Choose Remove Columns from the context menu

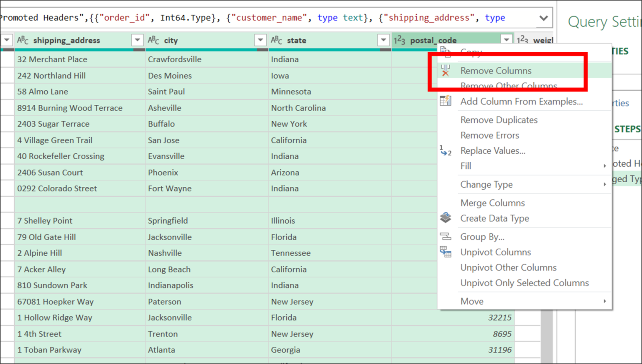coord(524,71)
